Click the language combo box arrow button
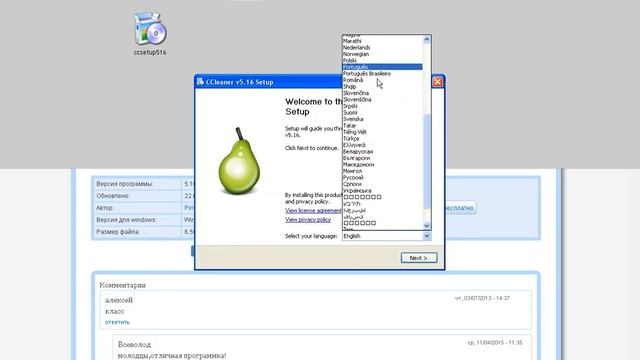 click(x=427, y=236)
